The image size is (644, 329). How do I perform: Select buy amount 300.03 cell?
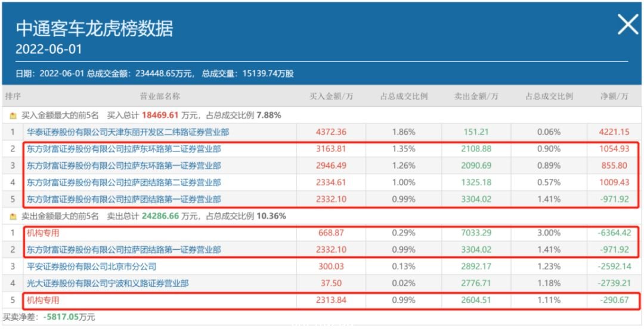coord(331,266)
